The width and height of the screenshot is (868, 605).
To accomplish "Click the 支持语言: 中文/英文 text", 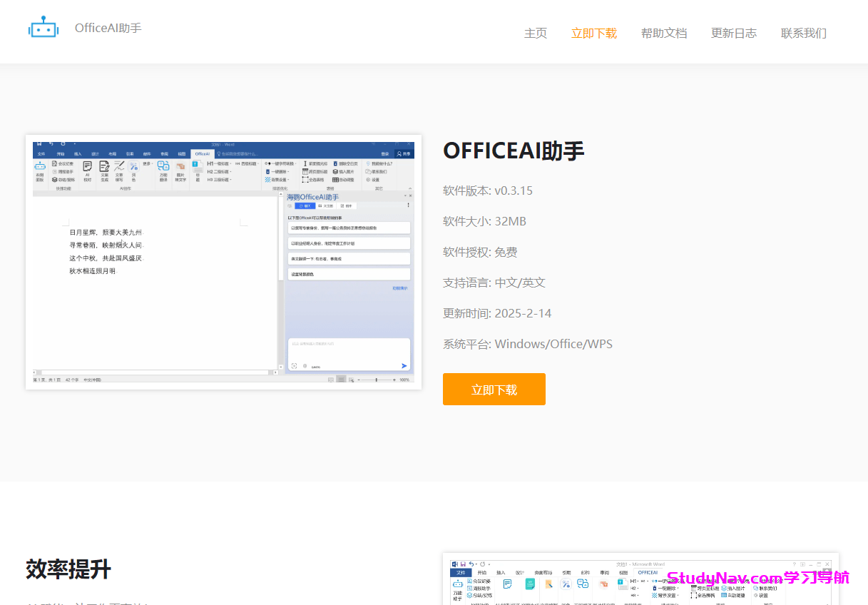I will 494,283.
